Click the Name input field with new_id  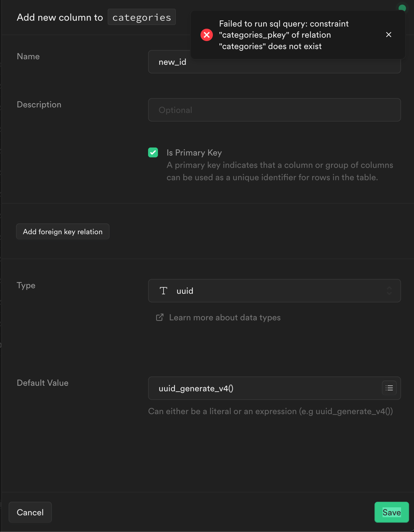(x=275, y=62)
